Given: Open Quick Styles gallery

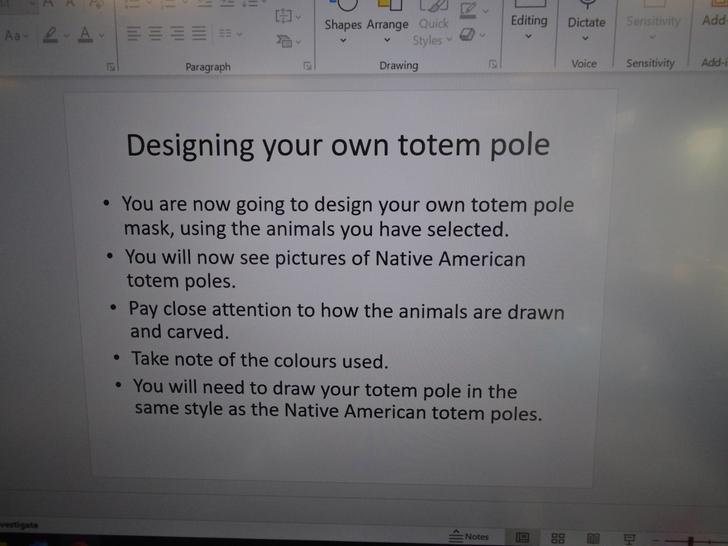Looking at the screenshot, I should (x=433, y=24).
